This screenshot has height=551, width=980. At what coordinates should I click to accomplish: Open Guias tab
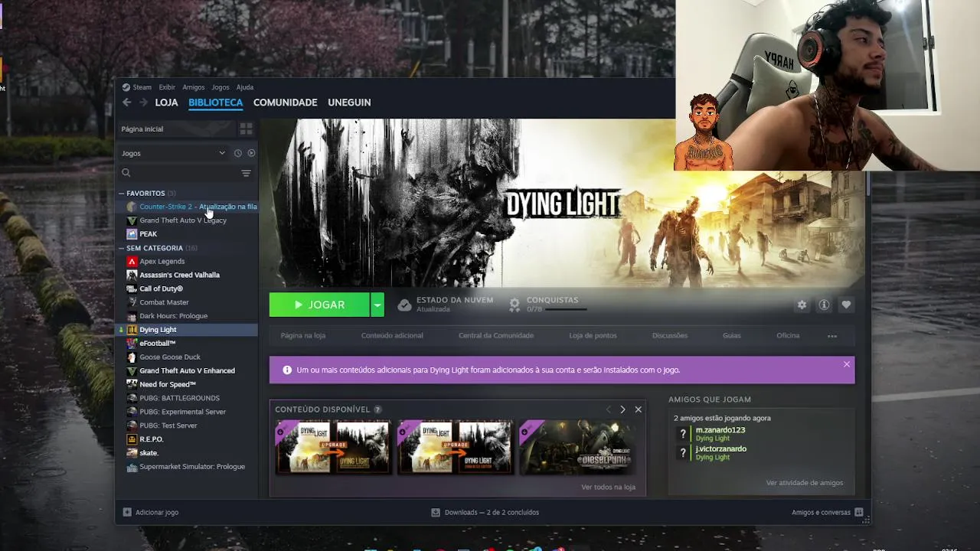pos(732,335)
